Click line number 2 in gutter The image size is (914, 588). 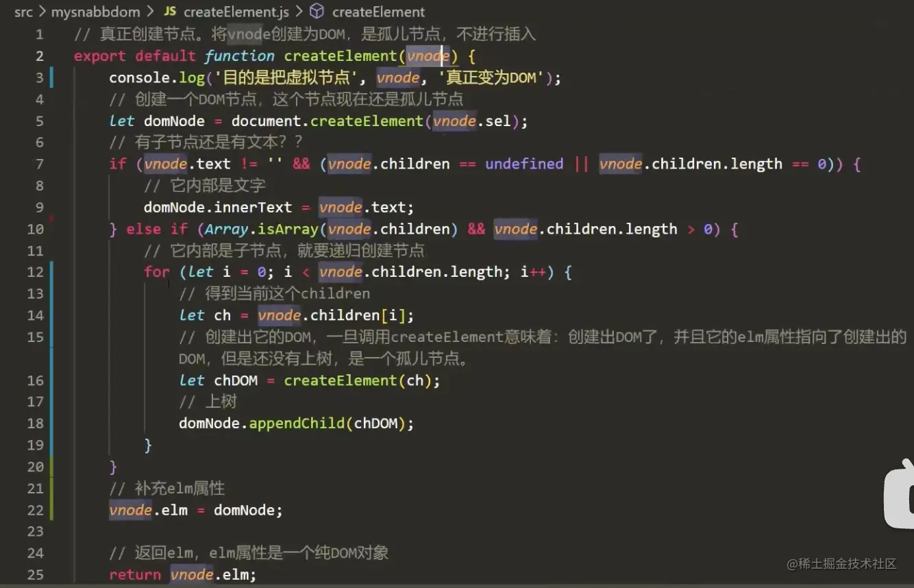click(39, 56)
